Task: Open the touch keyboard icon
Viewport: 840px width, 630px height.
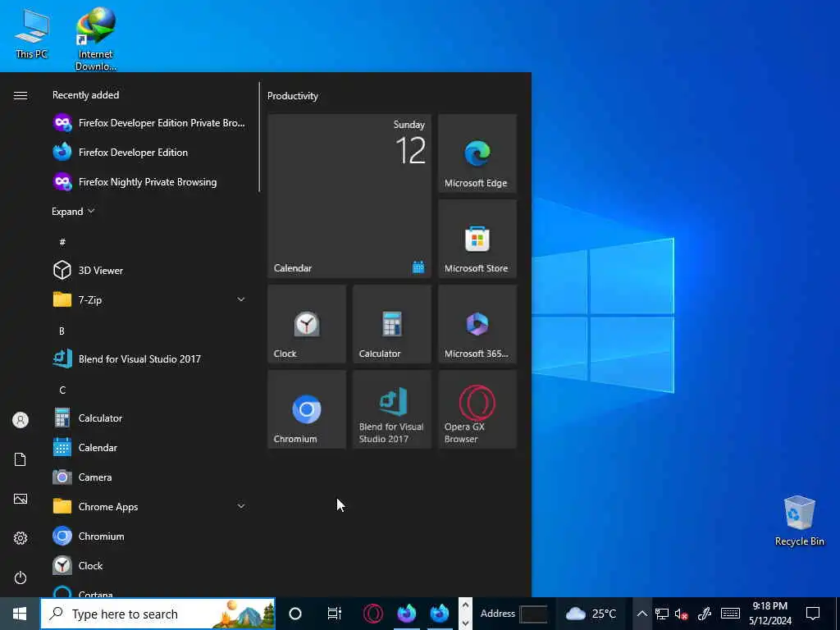Action: pyautogui.click(x=730, y=614)
